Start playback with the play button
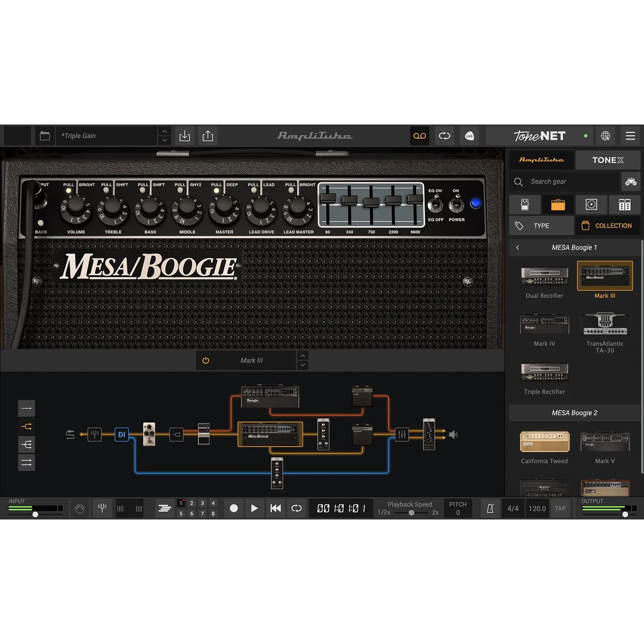Screen dimensions: 644x644 (255, 508)
